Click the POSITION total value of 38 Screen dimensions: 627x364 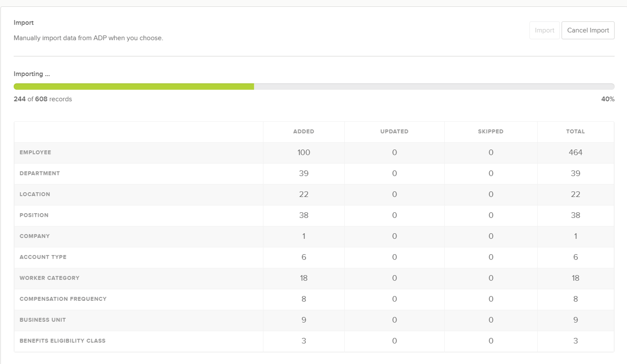pos(576,215)
